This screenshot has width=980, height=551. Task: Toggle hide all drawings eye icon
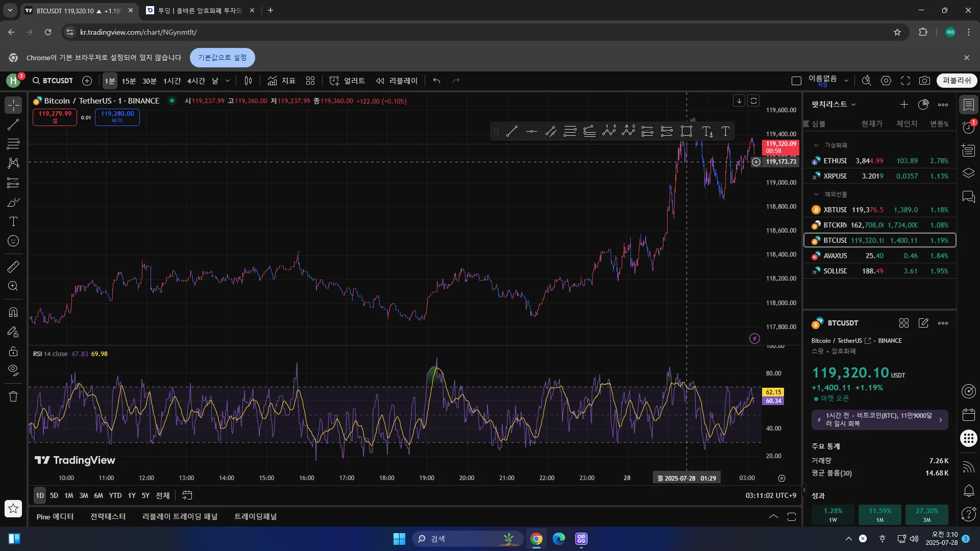click(x=13, y=370)
